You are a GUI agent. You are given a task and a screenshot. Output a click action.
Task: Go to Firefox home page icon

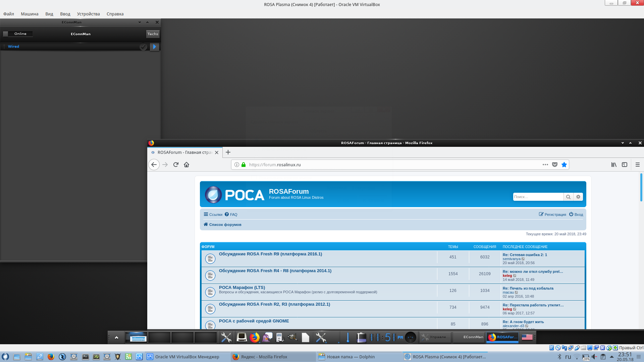click(x=186, y=165)
